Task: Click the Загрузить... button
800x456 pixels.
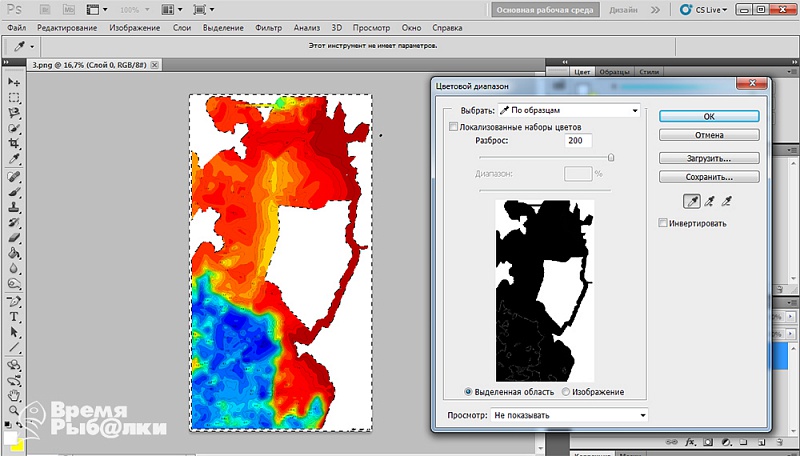Action: pyautogui.click(x=709, y=158)
